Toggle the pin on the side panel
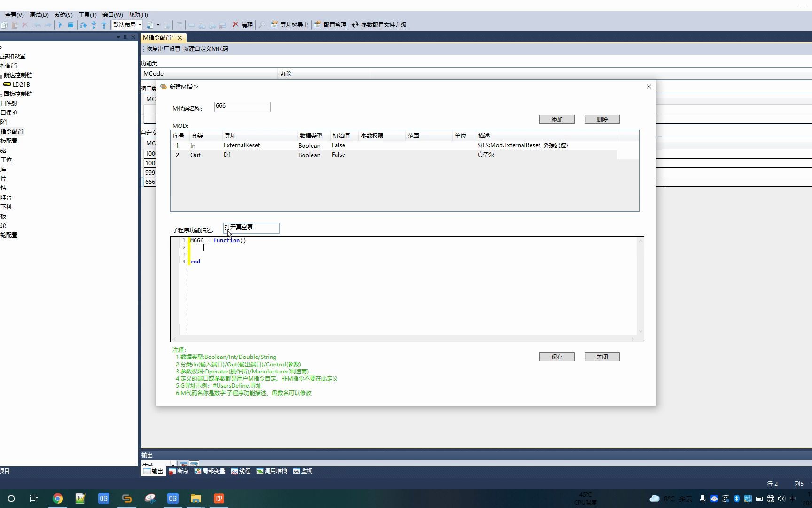The height and width of the screenshot is (508, 812). point(125,37)
